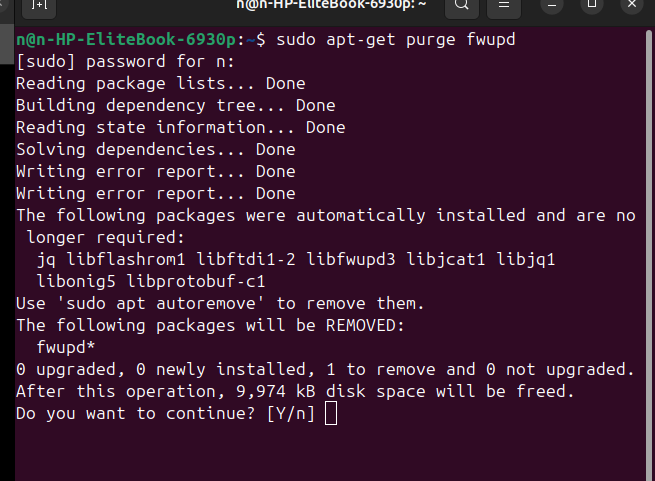Click the '[Y/n]' confirmation prompt
Screen dimensions: 655x481
click(x=290, y=414)
